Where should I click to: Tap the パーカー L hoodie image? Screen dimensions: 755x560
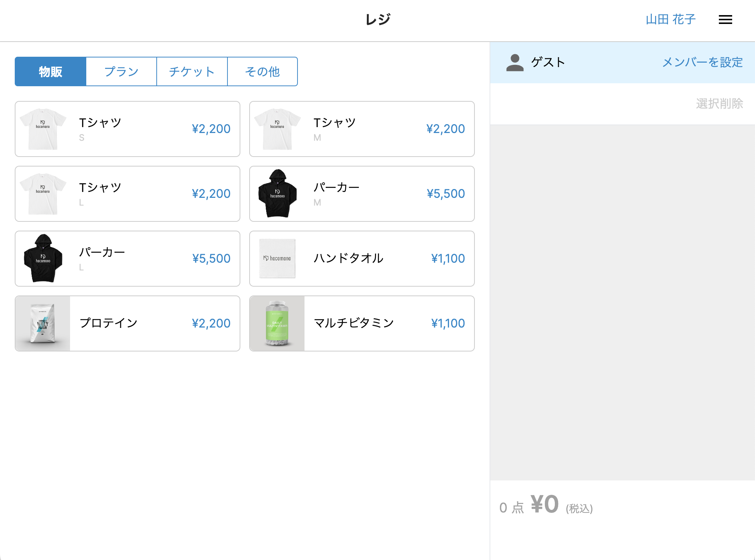pyautogui.click(x=43, y=259)
